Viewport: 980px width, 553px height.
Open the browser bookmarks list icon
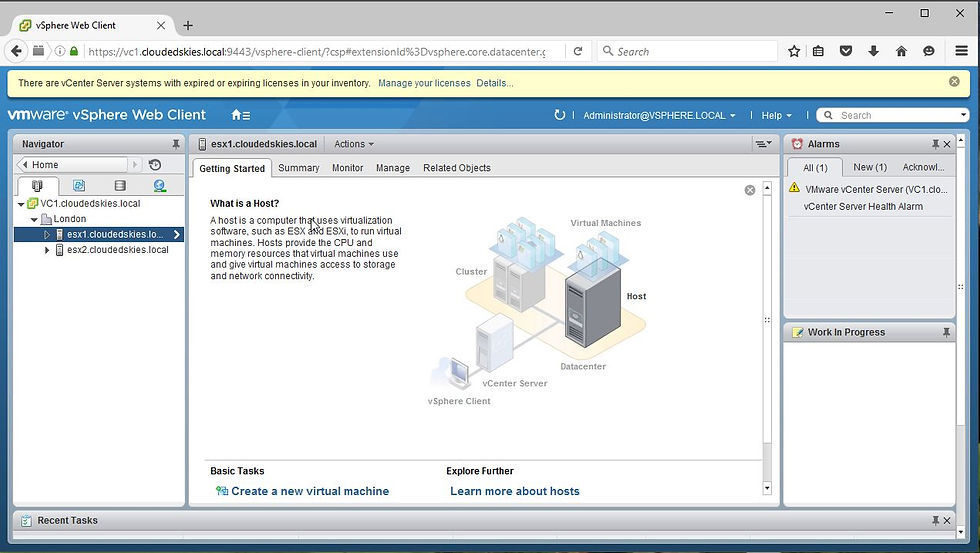[x=818, y=51]
